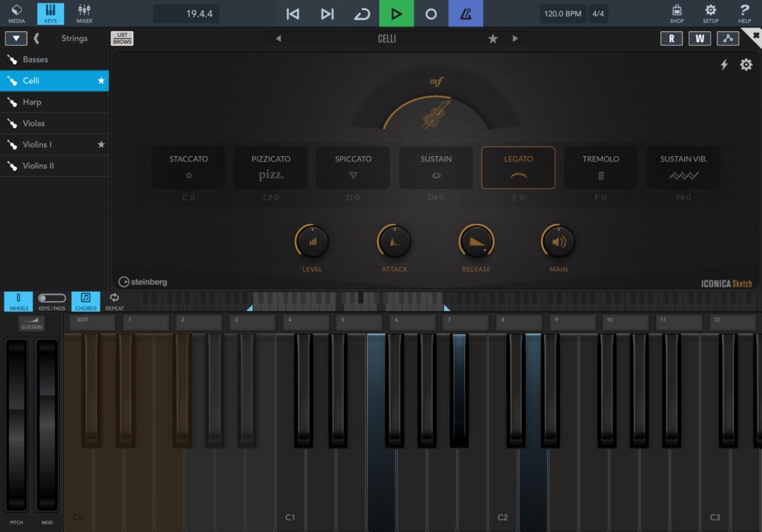
Task: Enable Read automation (R)
Action: (671, 38)
